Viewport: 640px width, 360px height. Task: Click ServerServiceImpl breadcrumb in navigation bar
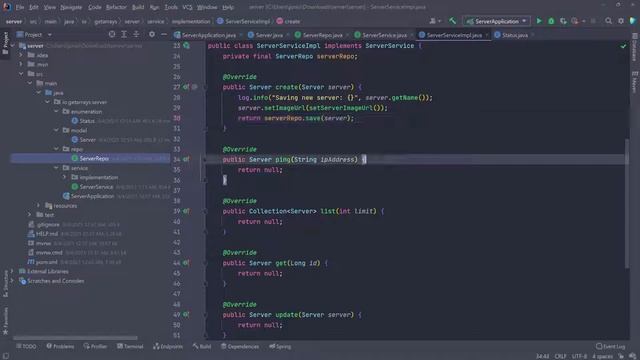point(244,21)
